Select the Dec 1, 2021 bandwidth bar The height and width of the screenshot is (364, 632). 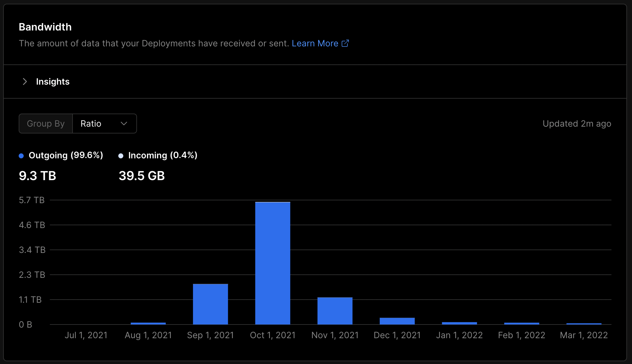pos(397,321)
